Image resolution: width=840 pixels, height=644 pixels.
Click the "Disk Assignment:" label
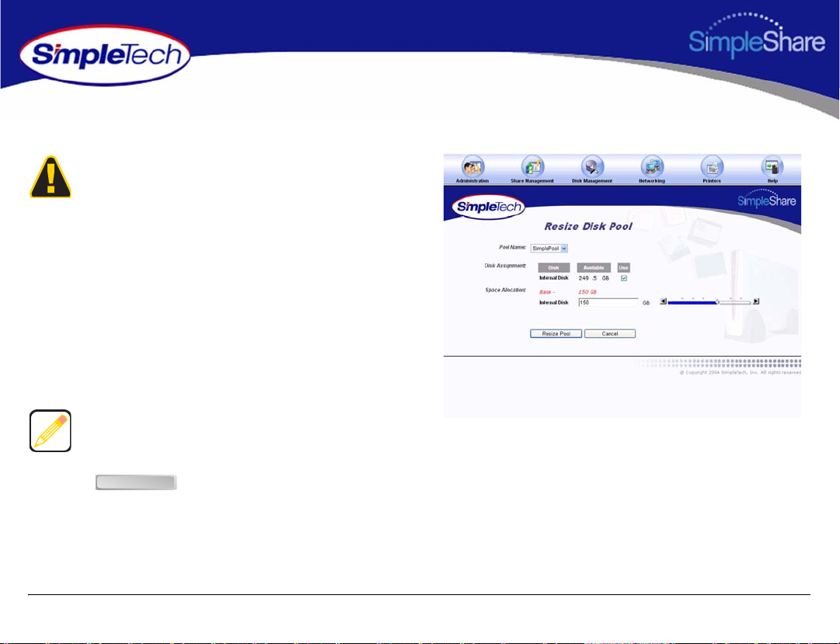click(x=505, y=266)
